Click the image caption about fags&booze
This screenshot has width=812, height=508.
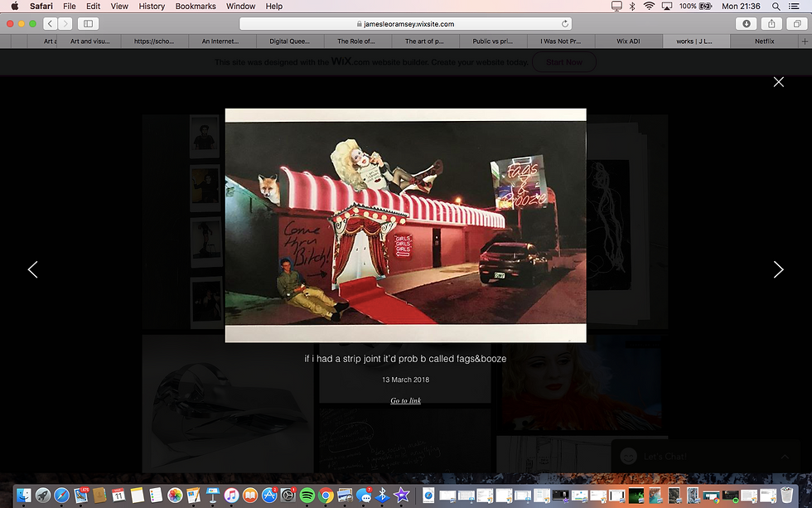[405, 358]
